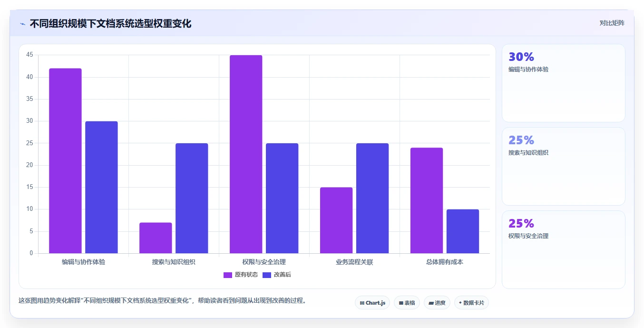Click the purple 业务流程关联 bar
The width and height of the screenshot is (644, 328).
click(336, 220)
